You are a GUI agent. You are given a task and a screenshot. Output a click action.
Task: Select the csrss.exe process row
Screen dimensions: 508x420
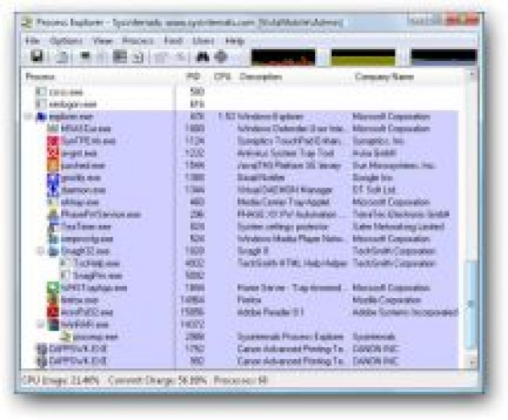click(x=240, y=92)
